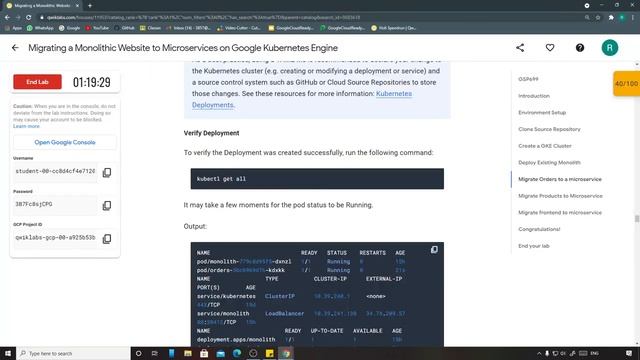The image size is (640, 360).
Task: Open Task View on the taskbar
Action: (x=155, y=353)
